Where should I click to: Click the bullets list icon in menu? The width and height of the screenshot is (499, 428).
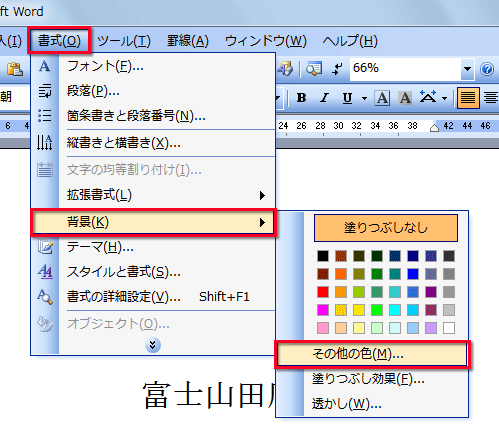[45, 116]
